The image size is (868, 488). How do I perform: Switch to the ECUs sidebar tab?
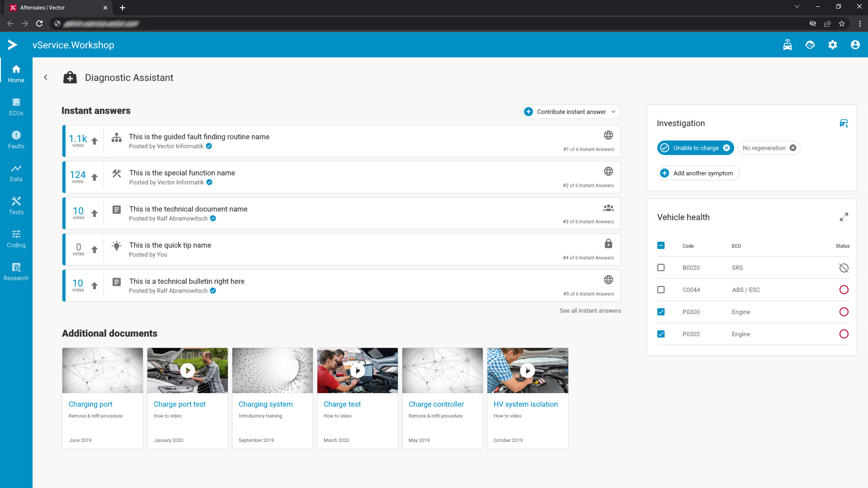[x=16, y=107]
